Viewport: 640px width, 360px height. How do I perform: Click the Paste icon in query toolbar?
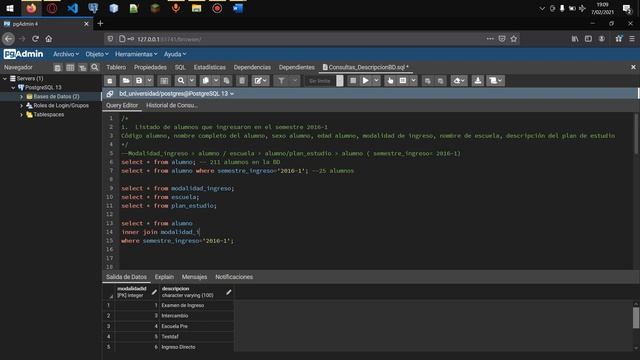227,81
